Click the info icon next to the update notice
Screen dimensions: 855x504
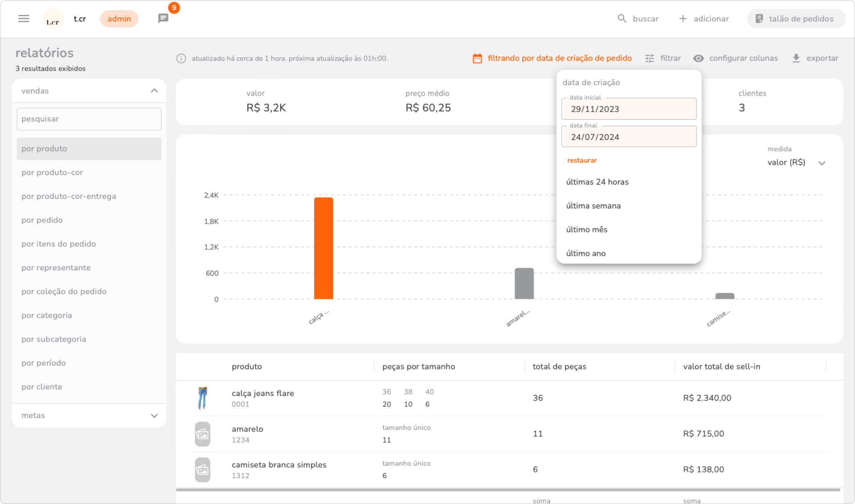point(181,59)
